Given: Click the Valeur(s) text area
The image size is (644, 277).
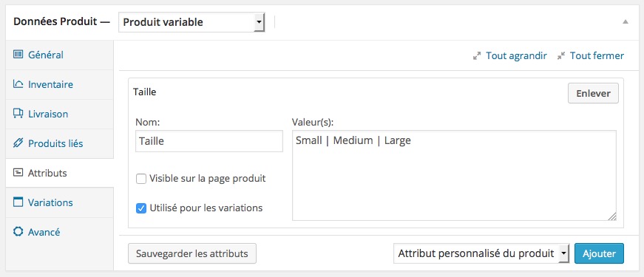Looking at the screenshot, I should point(454,176).
